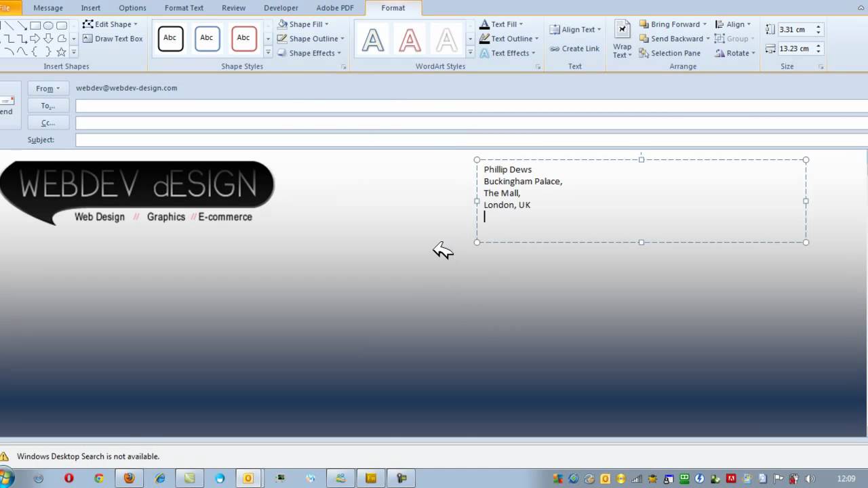The width and height of the screenshot is (868, 488).
Task: Select the oval shape in Insert Shapes
Action: [x=48, y=26]
